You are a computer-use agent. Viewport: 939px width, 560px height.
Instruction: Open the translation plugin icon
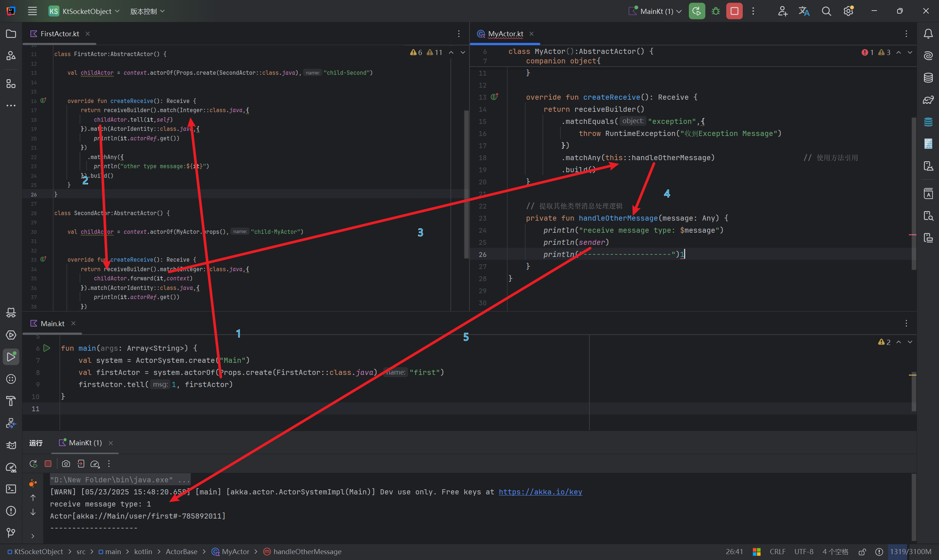coord(804,11)
